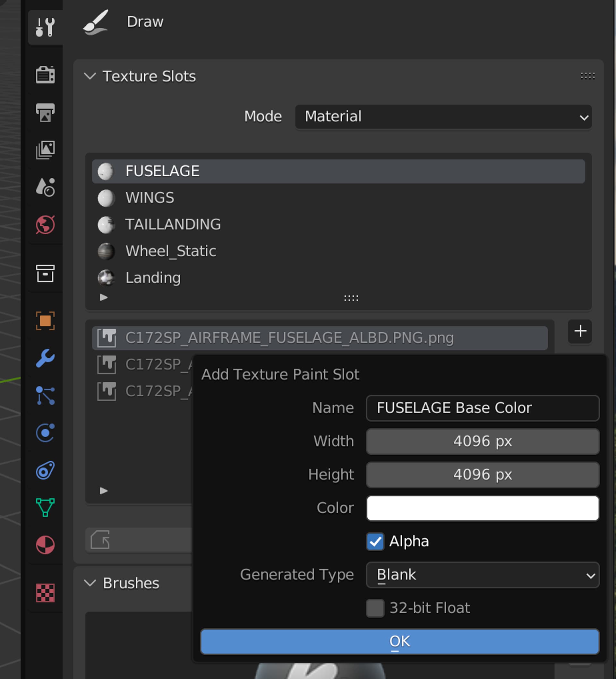
Task: Select the WINGS material slot
Action: point(338,198)
